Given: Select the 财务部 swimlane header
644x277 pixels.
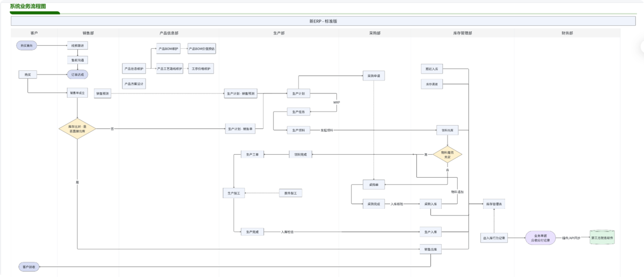Looking at the screenshot, I should (567, 33).
